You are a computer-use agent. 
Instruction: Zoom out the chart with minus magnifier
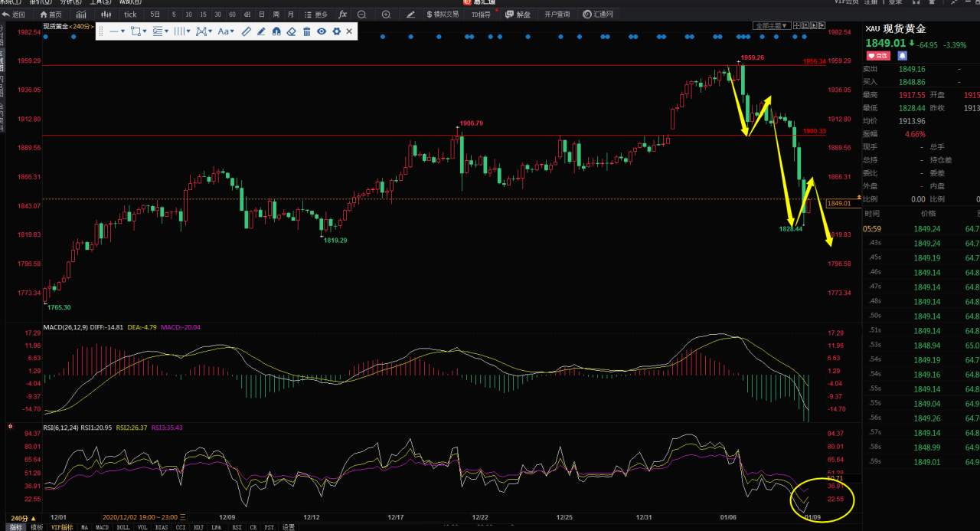click(x=361, y=15)
